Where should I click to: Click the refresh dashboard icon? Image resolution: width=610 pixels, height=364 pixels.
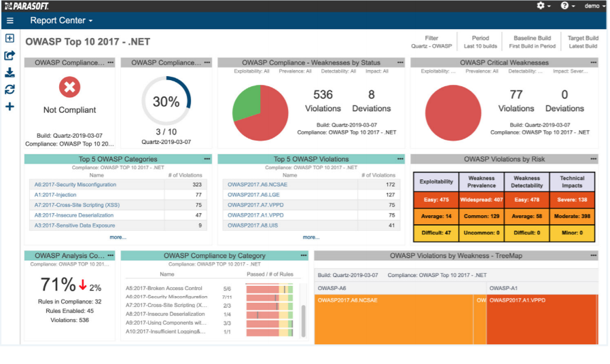[x=10, y=90]
